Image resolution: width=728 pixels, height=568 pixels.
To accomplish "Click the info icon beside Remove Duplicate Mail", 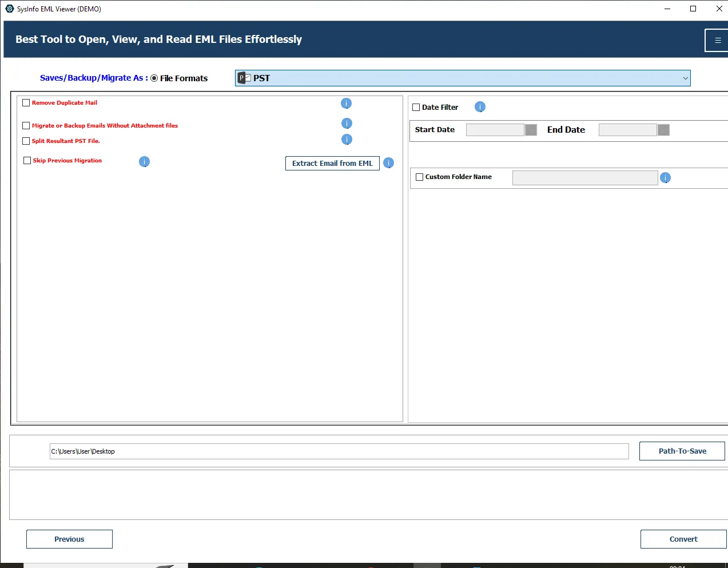I will 346,104.
